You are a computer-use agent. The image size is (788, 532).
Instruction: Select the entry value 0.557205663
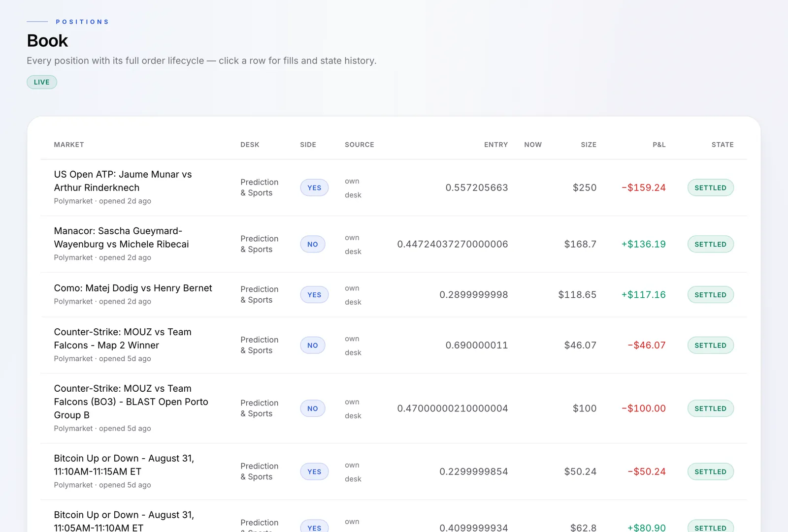pyautogui.click(x=477, y=188)
